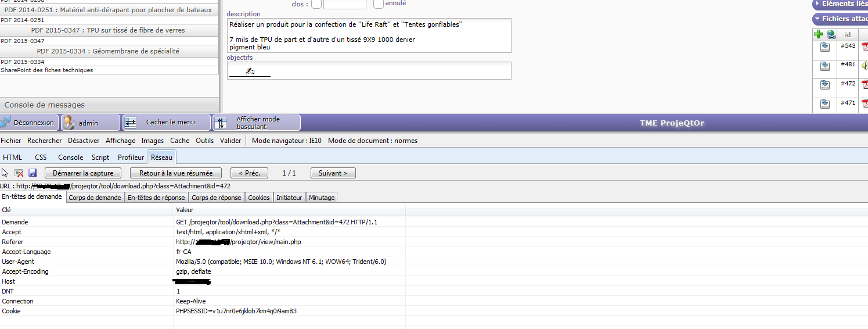Open the Désactiver menu
The height and width of the screenshot is (329, 868).
tap(84, 141)
